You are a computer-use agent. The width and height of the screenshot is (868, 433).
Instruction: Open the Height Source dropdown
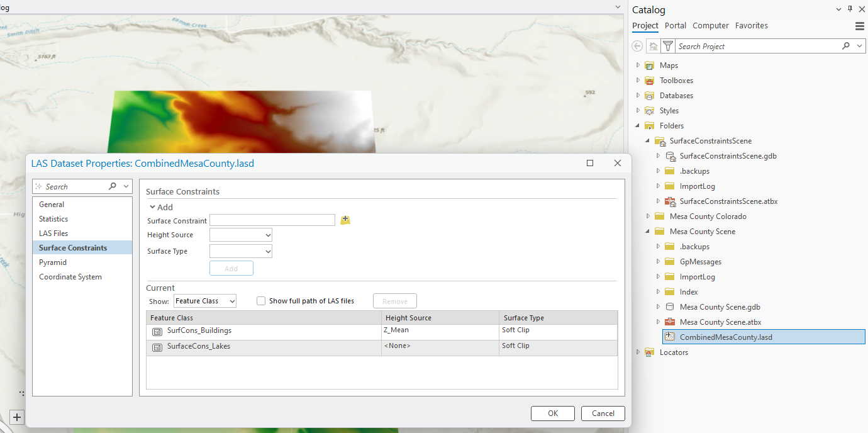coord(241,235)
